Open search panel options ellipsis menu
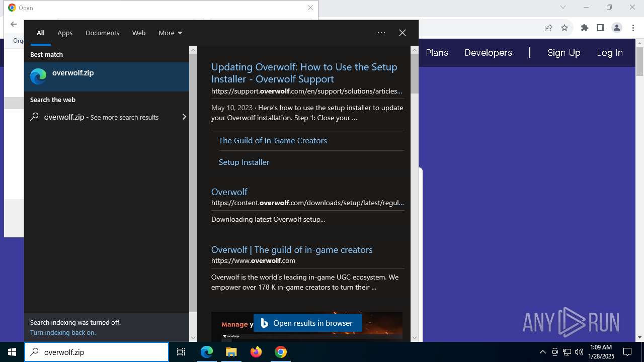The width and height of the screenshot is (644, 362). [381, 33]
